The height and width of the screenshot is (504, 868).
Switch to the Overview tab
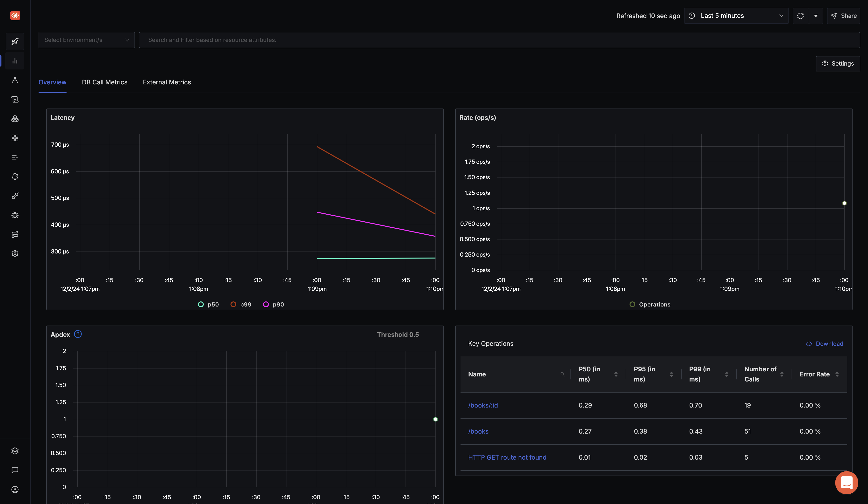tap(52, 82)
